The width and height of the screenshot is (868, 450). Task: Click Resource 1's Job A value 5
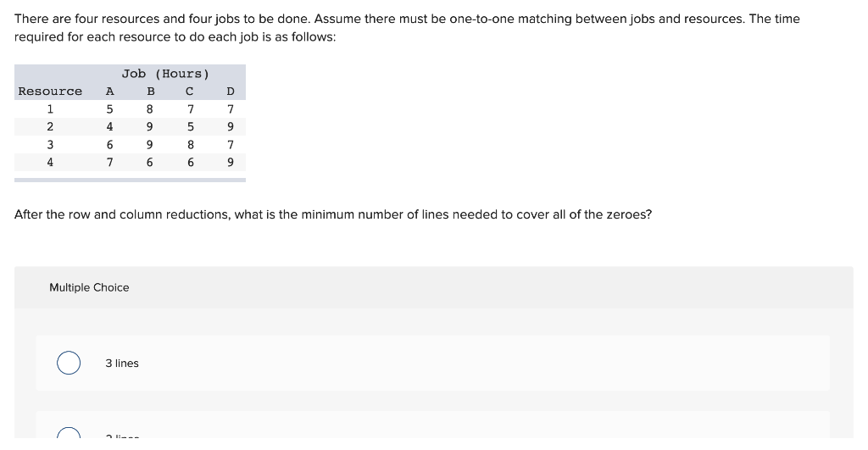point(109,108)
